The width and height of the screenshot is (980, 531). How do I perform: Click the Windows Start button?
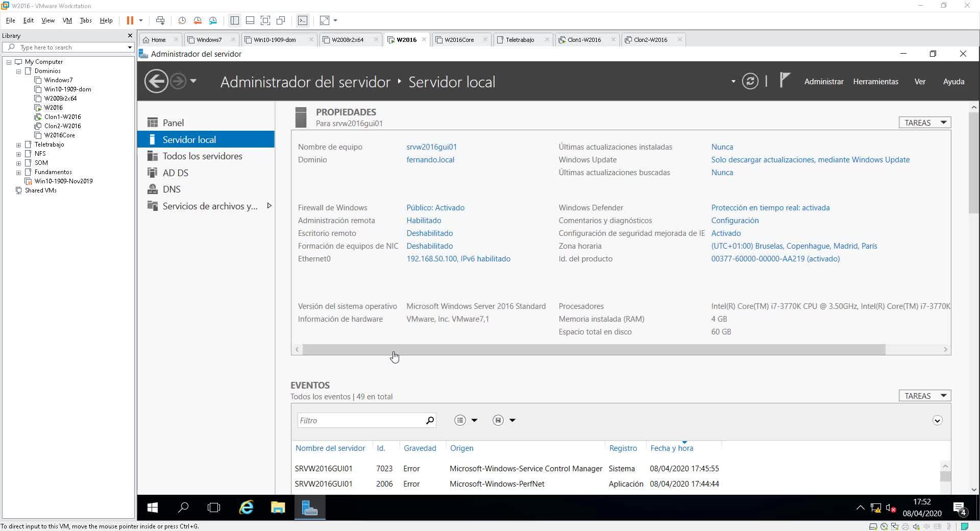pos(152,508)
